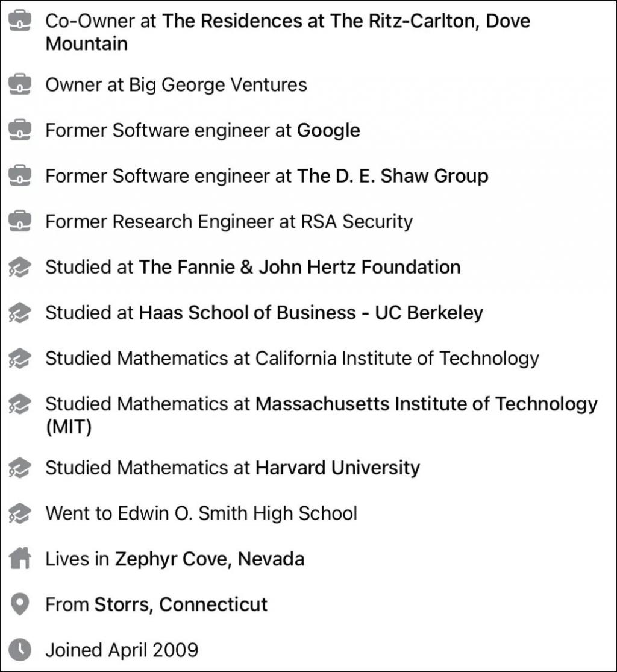
Task: Click the briefcase icon beside D. E. Shaw Group
Action: click(20, 176)
